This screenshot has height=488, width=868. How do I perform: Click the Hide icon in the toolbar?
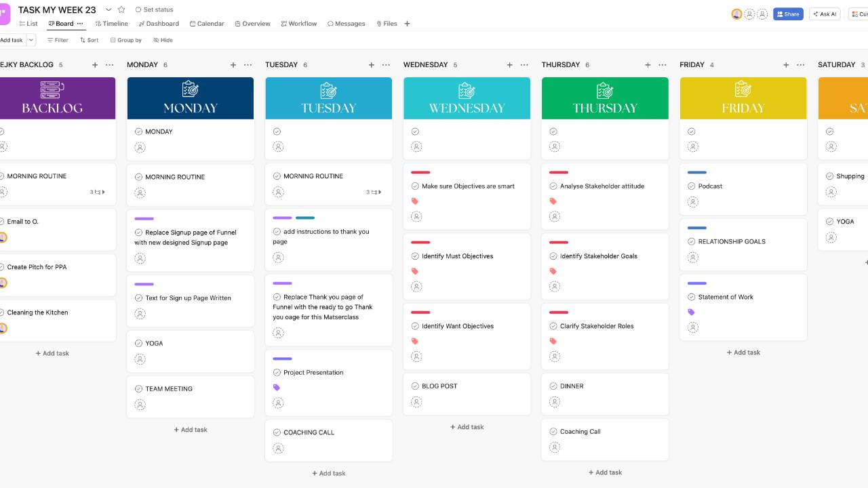(x=155, y=40)
